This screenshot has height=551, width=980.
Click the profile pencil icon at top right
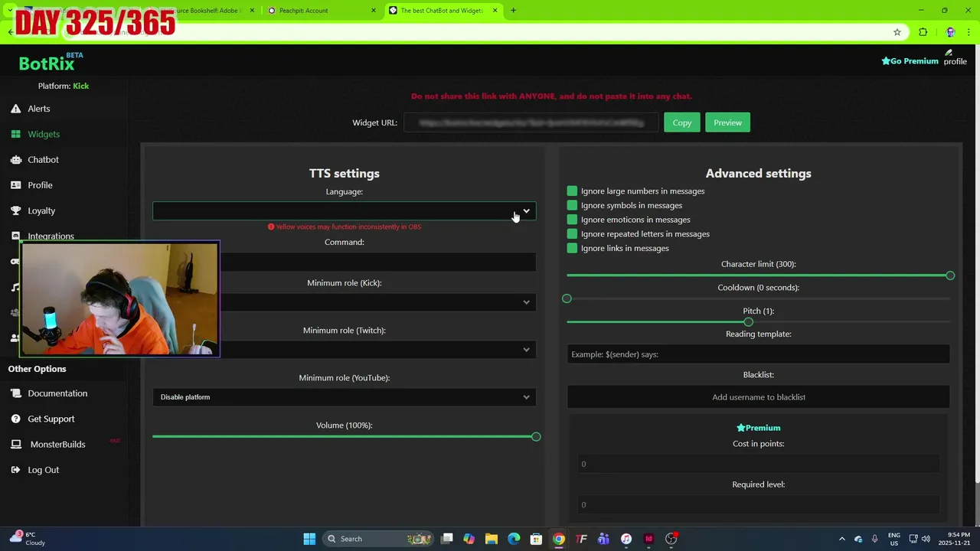pyautogui.click(x=949, y=53)
